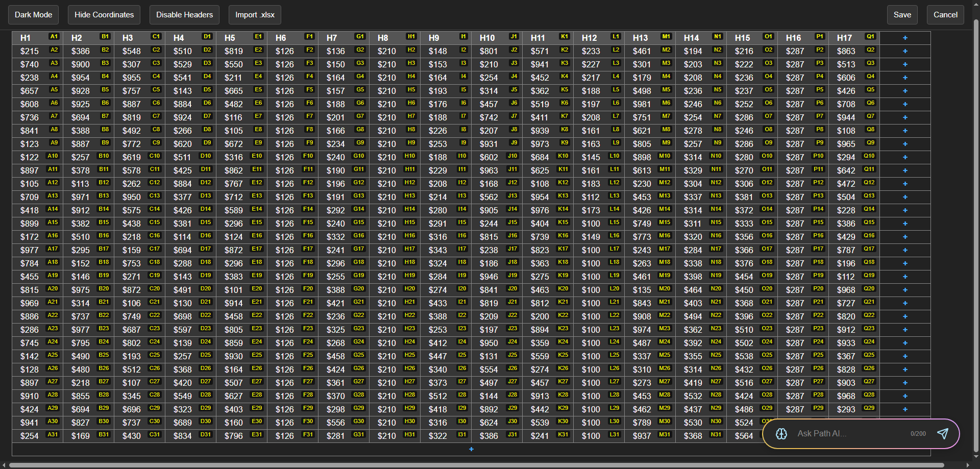Select cell M6 with $981
980x469 pixels.
(x=650, y=104)
